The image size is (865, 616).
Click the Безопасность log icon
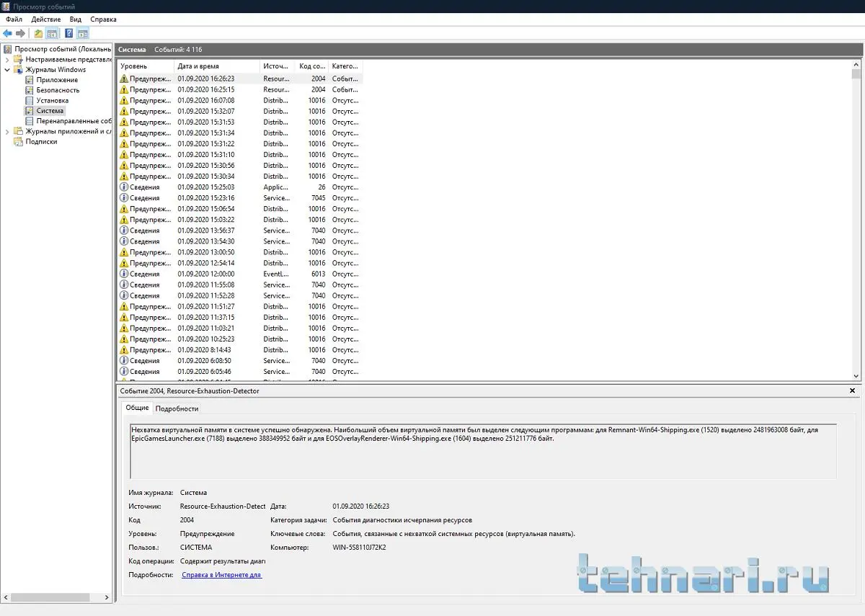[x=30, y=90]
